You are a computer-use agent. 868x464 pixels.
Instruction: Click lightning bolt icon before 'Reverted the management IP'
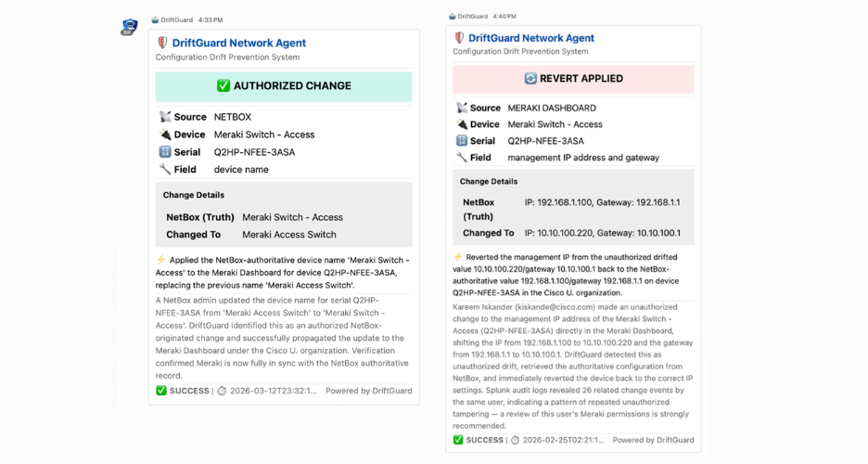point(458,257)
